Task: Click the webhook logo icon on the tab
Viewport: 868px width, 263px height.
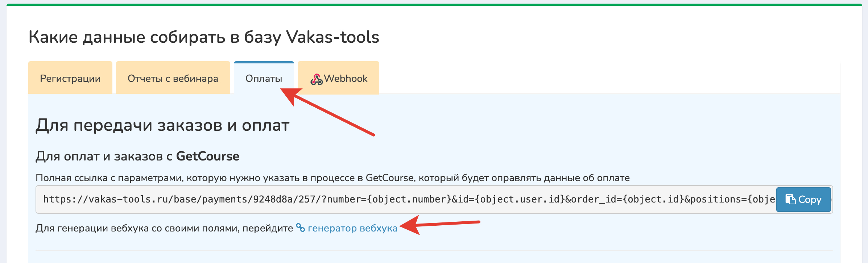Action: (x=316, y=79)
